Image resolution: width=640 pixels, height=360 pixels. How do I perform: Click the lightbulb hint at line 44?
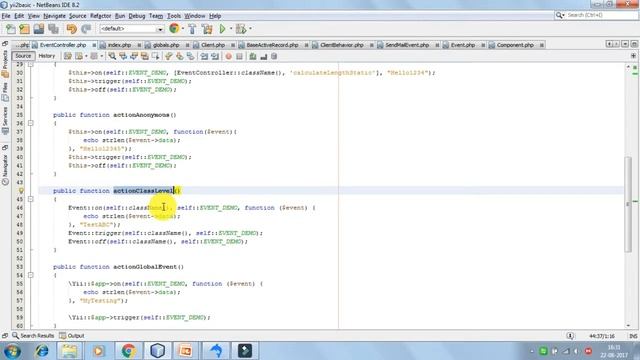[21, 191]
